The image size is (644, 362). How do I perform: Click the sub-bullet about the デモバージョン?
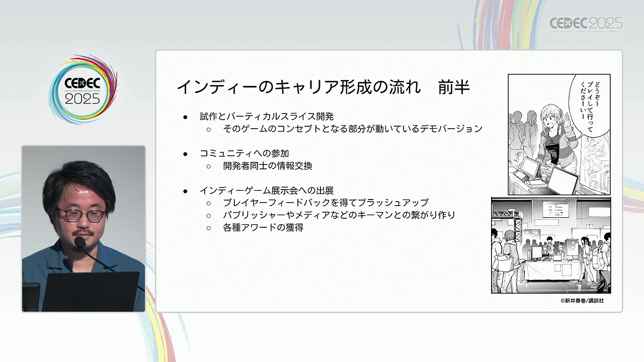(352, 129)
